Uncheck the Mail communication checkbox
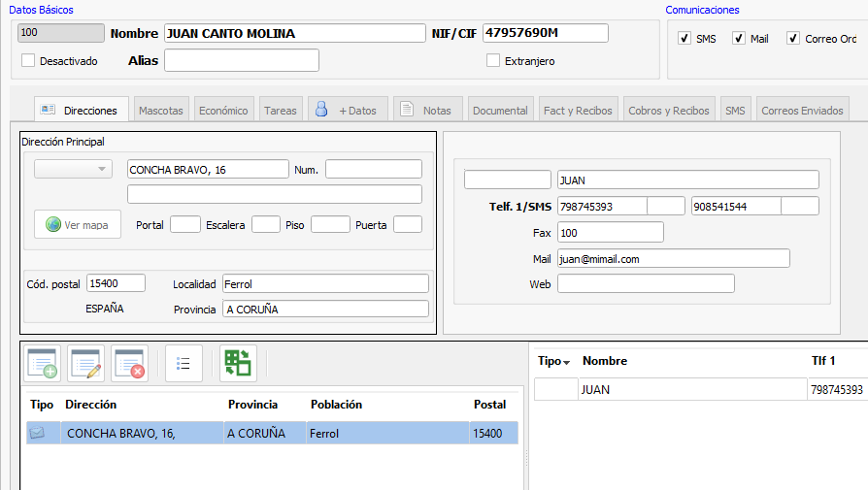868x490 pixels. click(x=739, y=38)
